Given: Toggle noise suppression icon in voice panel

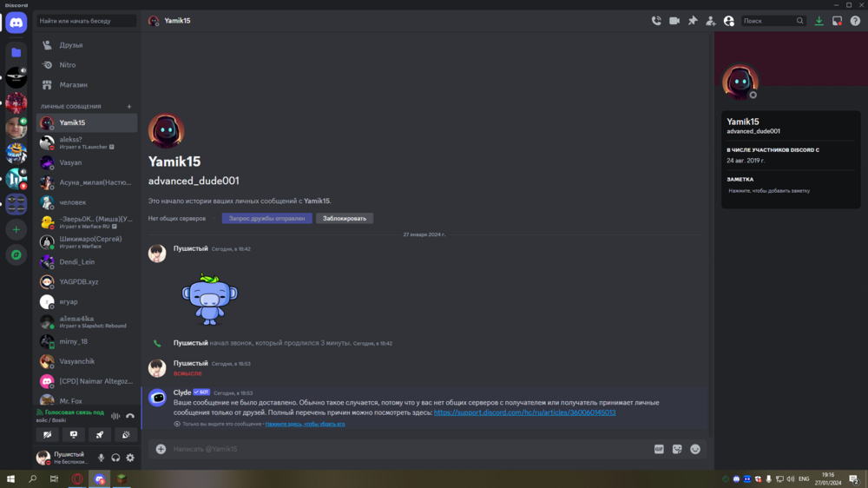Looking at the screenshot, I should click(115, 416).
